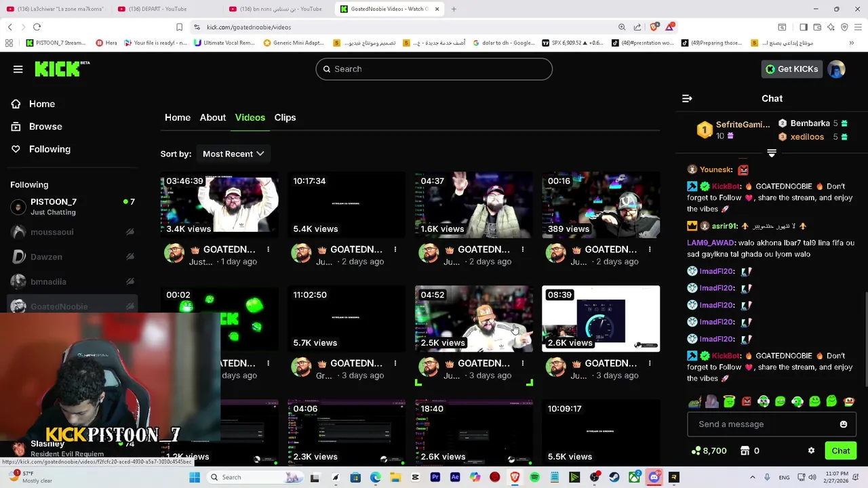Click the 8,700 channel points balance
The height and width of the screenshot is (488, 868).
pyautogui.click(x=709, y=451)
